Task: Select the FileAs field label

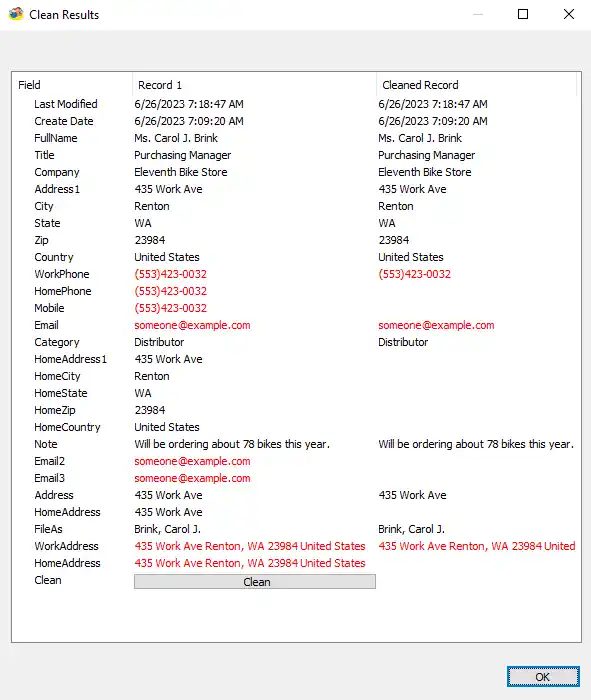Action: click(48, 529)
